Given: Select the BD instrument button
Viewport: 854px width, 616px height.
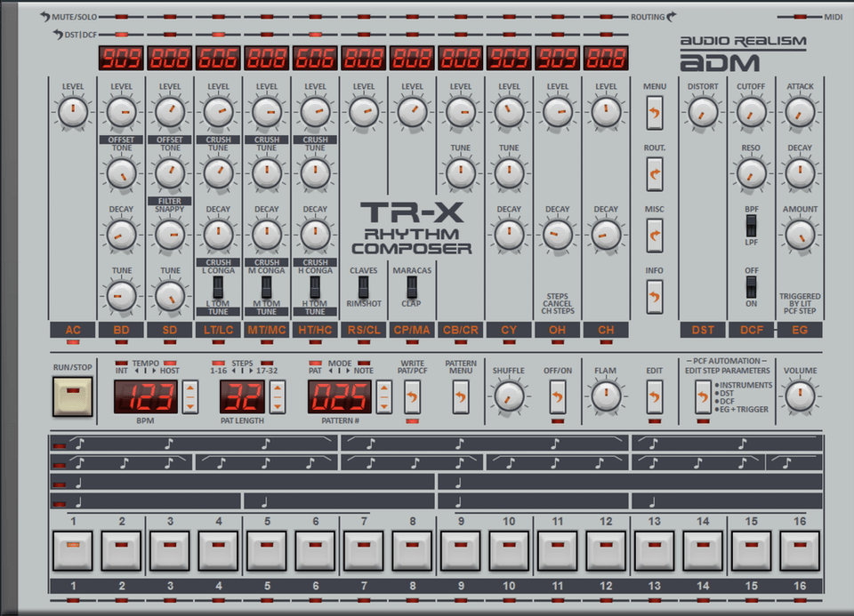Looking at the screenshot, I should click(121, 330).
